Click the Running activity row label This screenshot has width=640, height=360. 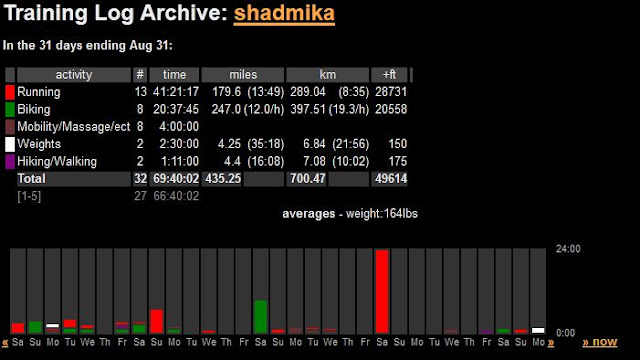coord(39,92)
